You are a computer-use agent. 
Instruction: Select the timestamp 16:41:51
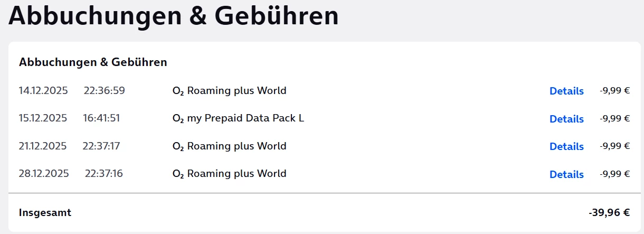(x=101, y=118)
